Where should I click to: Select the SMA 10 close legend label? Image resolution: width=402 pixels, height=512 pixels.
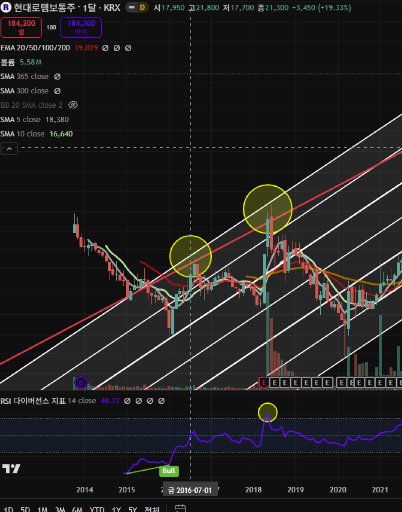point(22,134)
